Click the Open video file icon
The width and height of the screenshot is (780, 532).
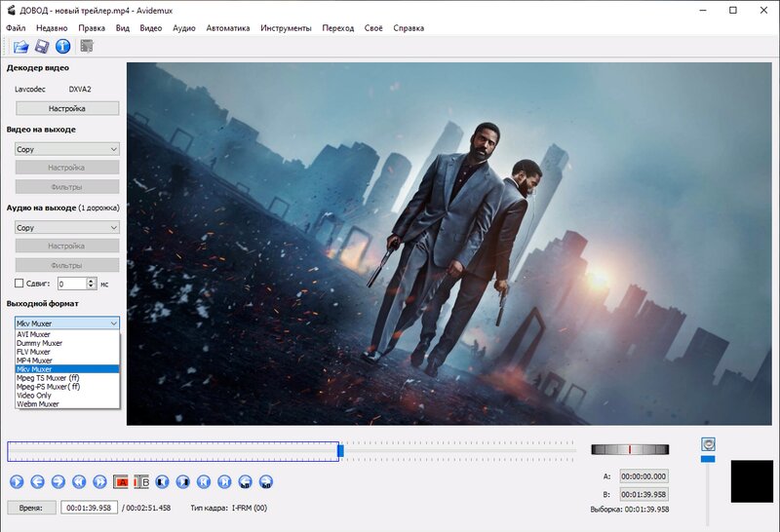(x=21, y=46)
